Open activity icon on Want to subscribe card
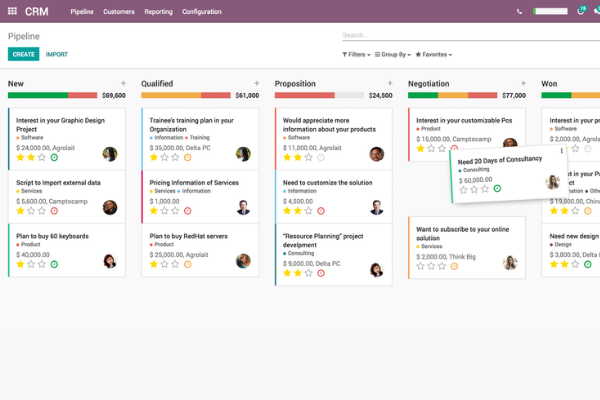The image size is (600, 400). coord(454,266)
